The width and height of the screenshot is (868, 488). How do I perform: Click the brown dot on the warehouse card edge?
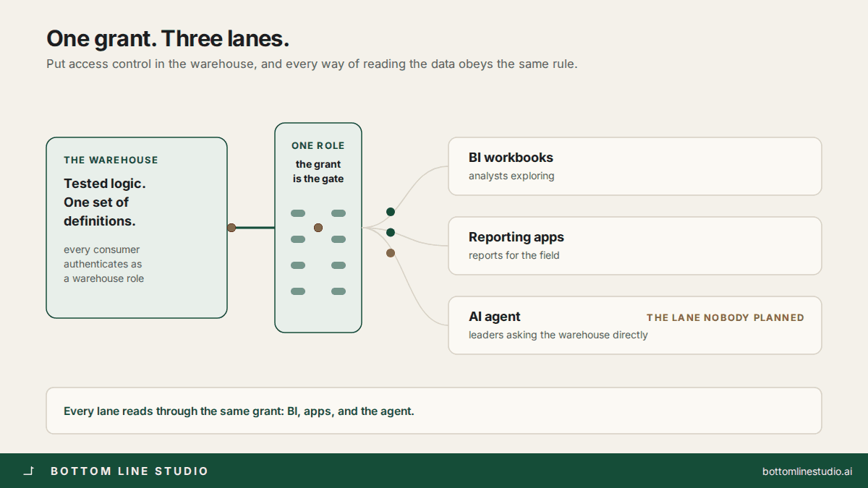(x=231, y=228)
